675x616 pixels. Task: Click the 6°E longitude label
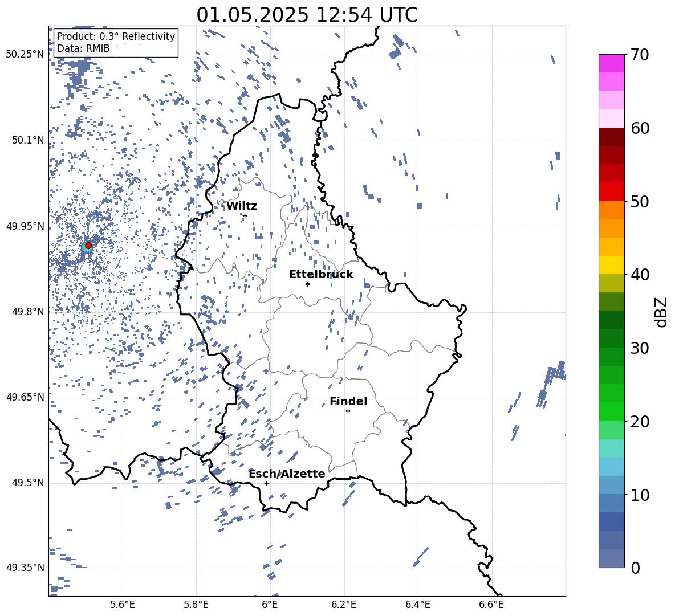[270, 605]
